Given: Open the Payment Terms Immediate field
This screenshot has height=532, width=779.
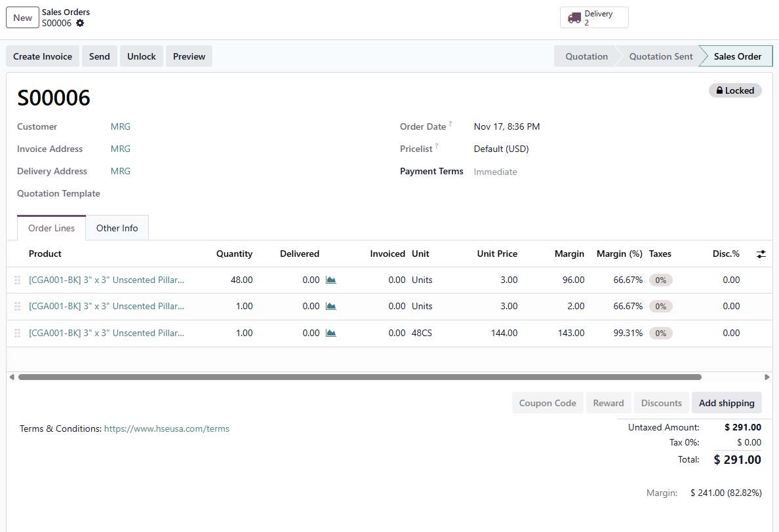Looking at the screenshot, I should 495,172.
